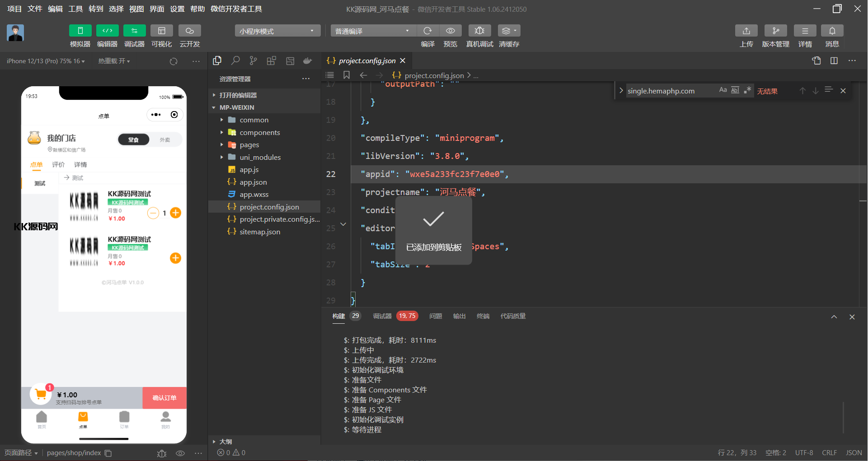Open the source control icon
This screenshot has width=868, height=461.
point(253,61)
